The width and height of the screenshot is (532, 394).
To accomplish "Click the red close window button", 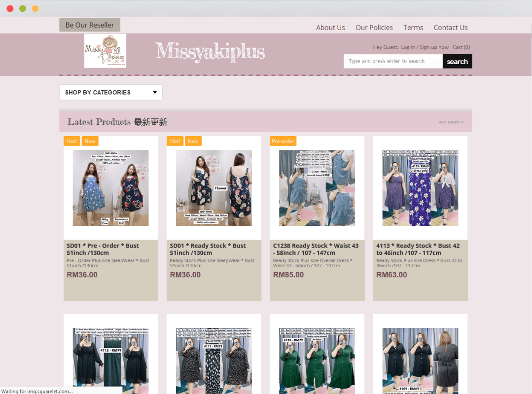I will (10, 8).
